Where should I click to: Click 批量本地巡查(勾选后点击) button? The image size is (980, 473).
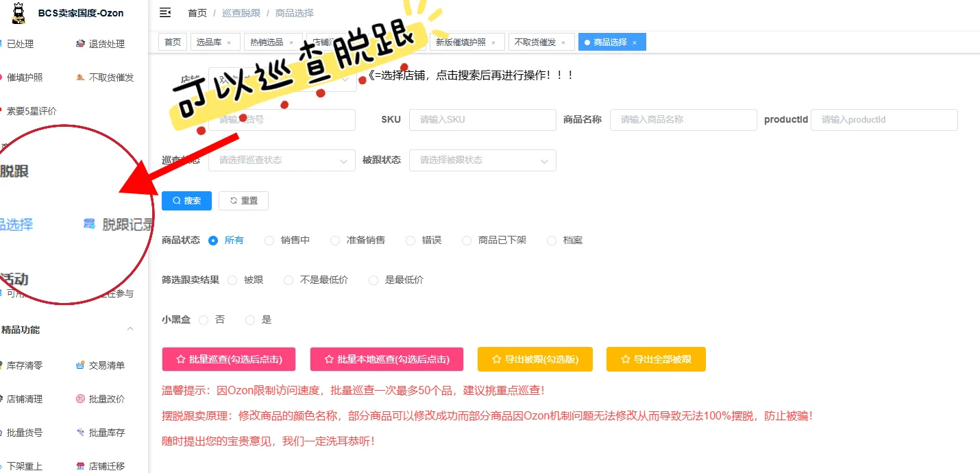(x=387, y=359)
